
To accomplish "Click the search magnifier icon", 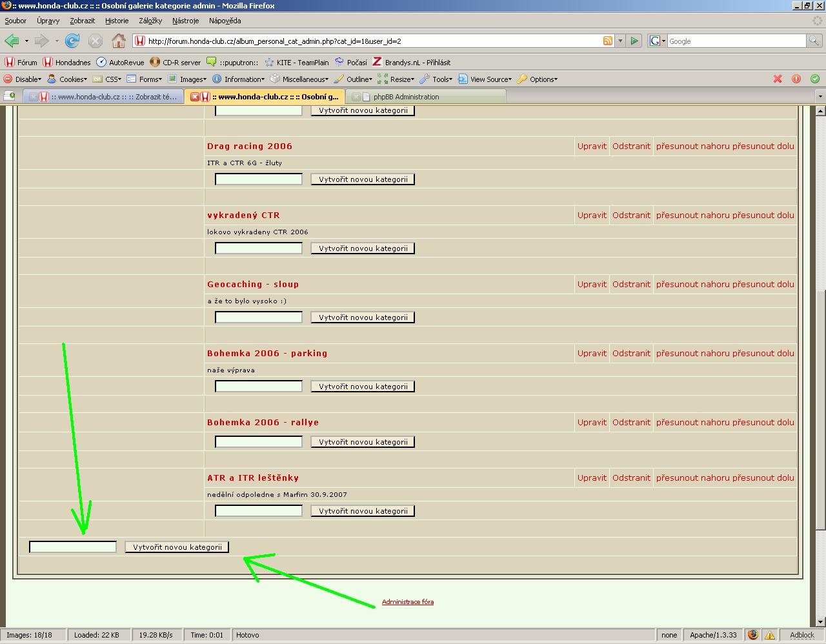I will tap(814, 41).
